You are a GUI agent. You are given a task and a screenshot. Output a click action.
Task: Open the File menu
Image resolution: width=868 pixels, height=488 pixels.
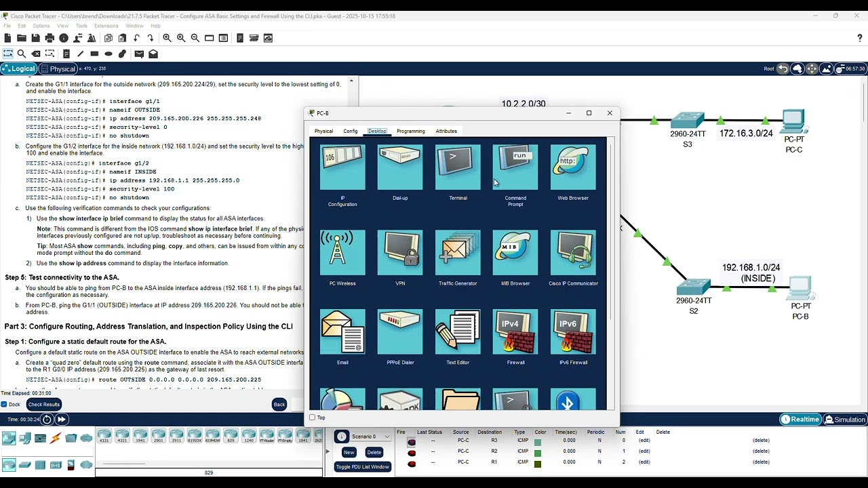point(7,26)
